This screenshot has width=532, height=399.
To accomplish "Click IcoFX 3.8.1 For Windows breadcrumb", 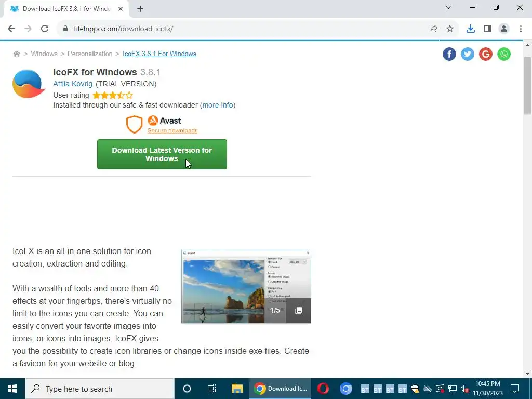I will (x=159, y=54).
